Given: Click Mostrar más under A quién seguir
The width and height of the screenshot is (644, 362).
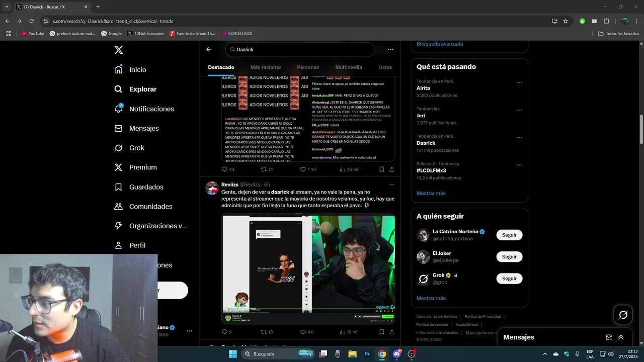Looking at the screenshot, I should [x=431, y=298].
